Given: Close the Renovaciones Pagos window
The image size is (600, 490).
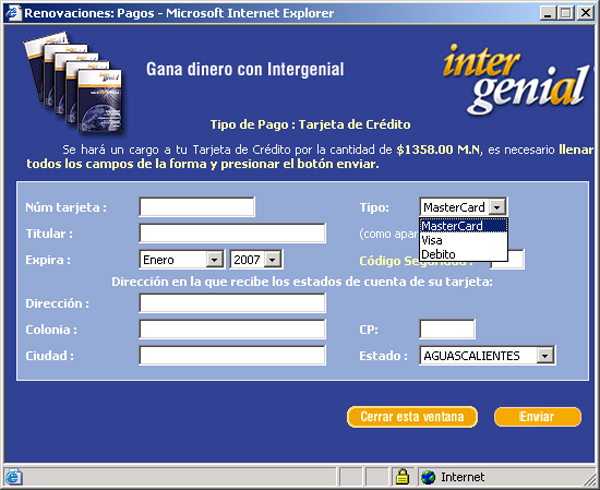Looking at the screenshot, I should pyautogui.click(x=585, y=13).
